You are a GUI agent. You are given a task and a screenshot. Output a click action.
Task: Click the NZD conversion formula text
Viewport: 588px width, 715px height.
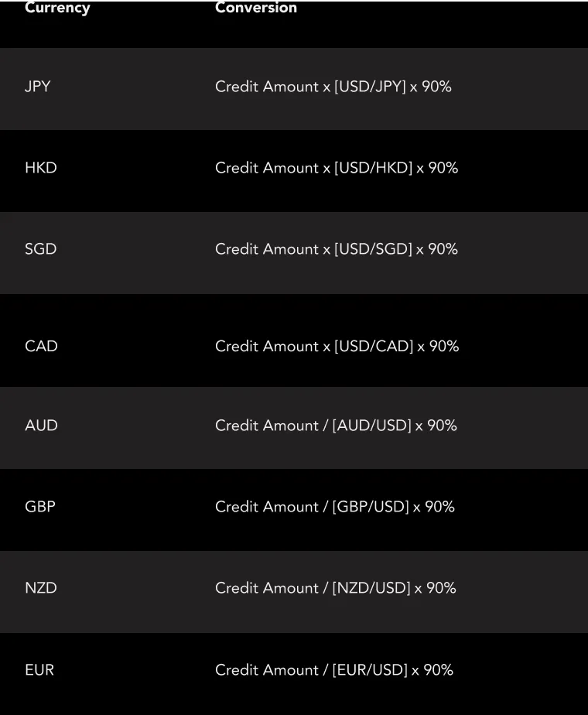[x=336, y=588]
